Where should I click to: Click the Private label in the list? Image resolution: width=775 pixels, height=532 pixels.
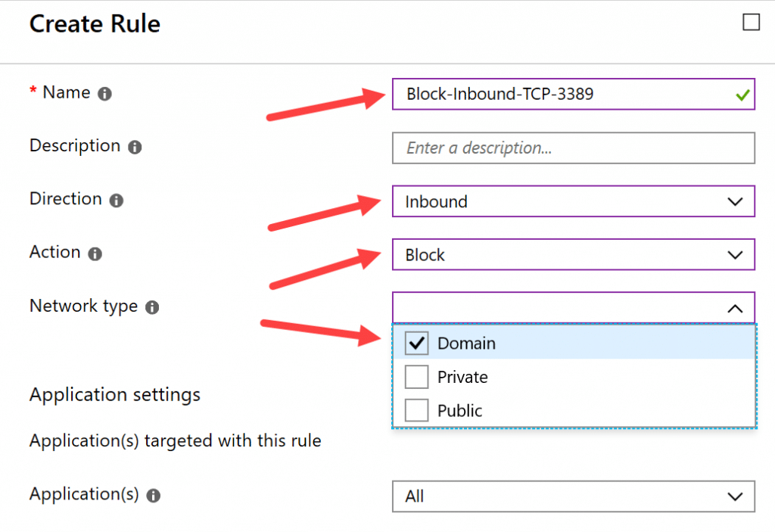(462, 376)
